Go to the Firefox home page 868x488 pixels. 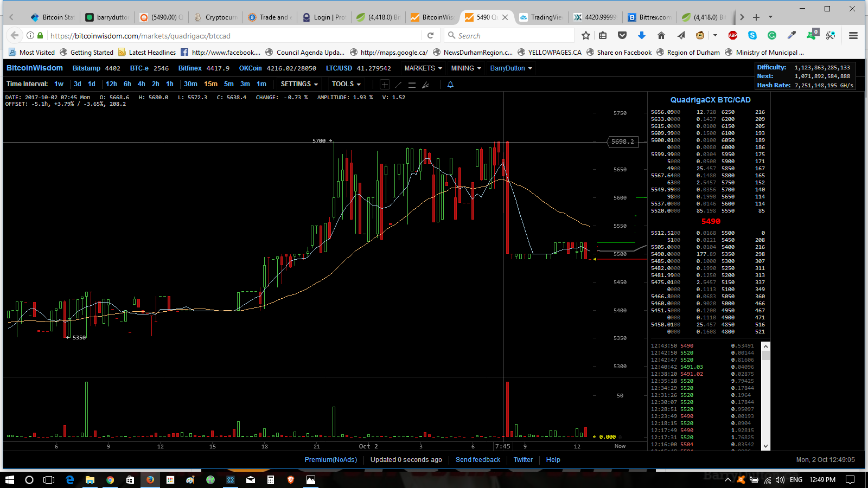point(661,36)
